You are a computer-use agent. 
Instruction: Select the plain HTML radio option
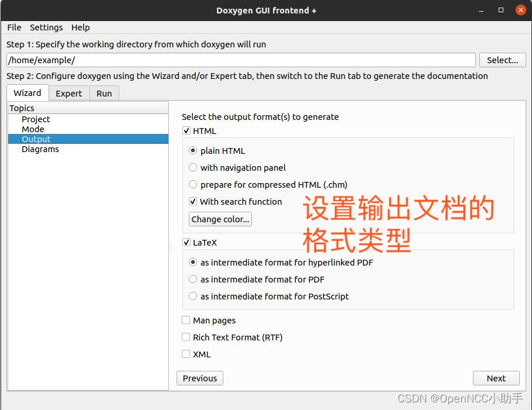tap(193, 150)
